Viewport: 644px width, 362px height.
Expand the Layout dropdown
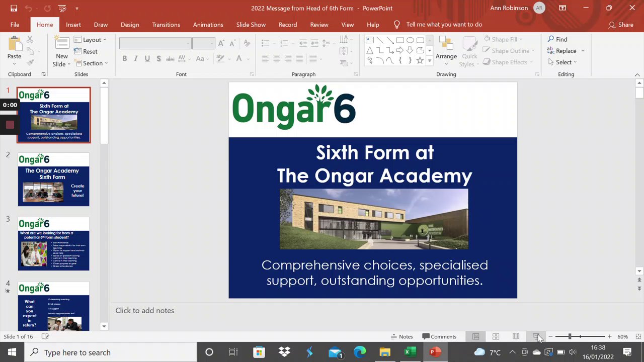pyautogui.click(x=90, y=40)
